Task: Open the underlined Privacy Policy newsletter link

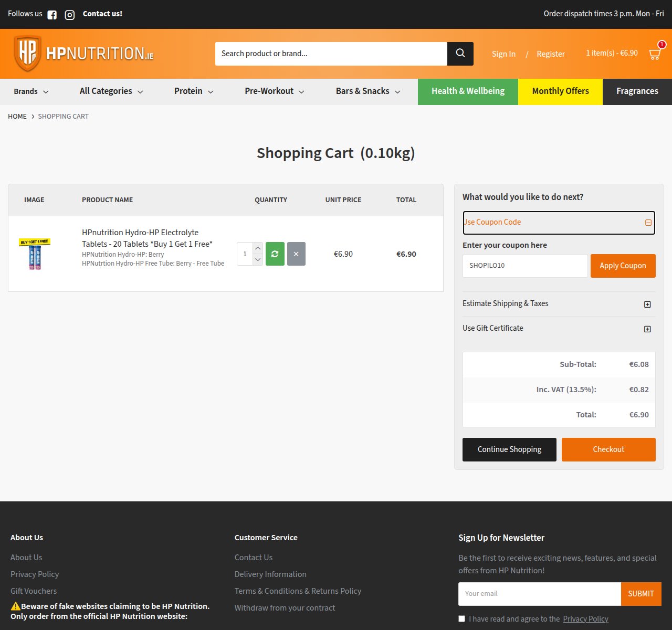Action: 585,619
